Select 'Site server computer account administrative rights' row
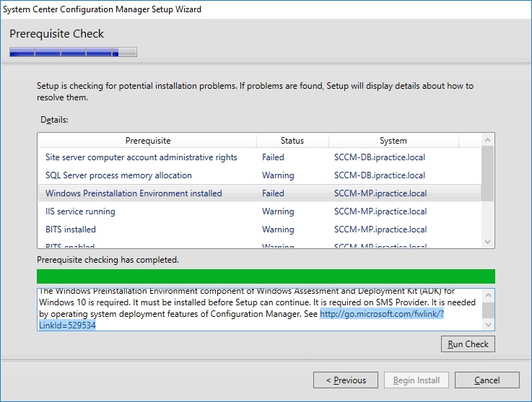The width and height of the screenshot is (532, 402). click(260, 157)
